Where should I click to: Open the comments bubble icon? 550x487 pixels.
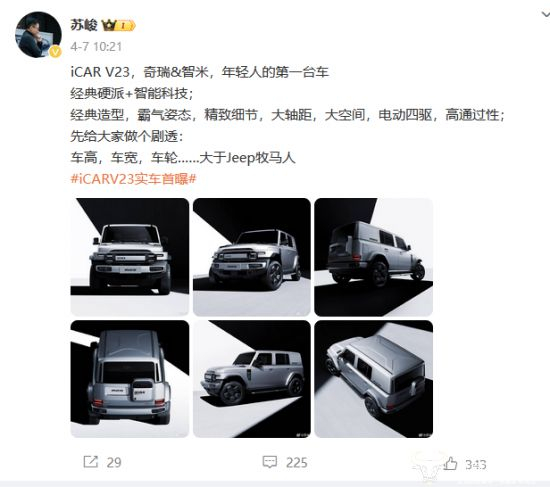(x=270, y=462)
